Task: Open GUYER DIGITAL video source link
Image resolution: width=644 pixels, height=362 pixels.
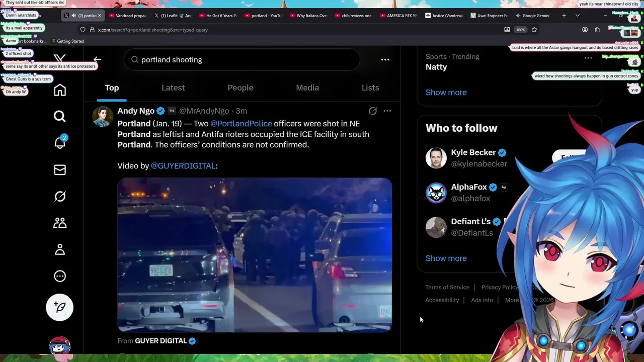Action: [x=160, y=341]
